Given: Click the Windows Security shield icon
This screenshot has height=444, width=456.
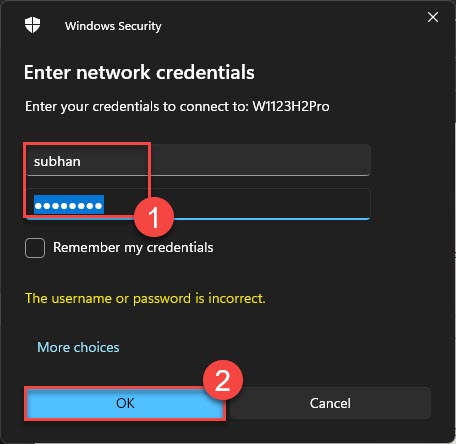Looking at the screenshot, I should [32, 25].
